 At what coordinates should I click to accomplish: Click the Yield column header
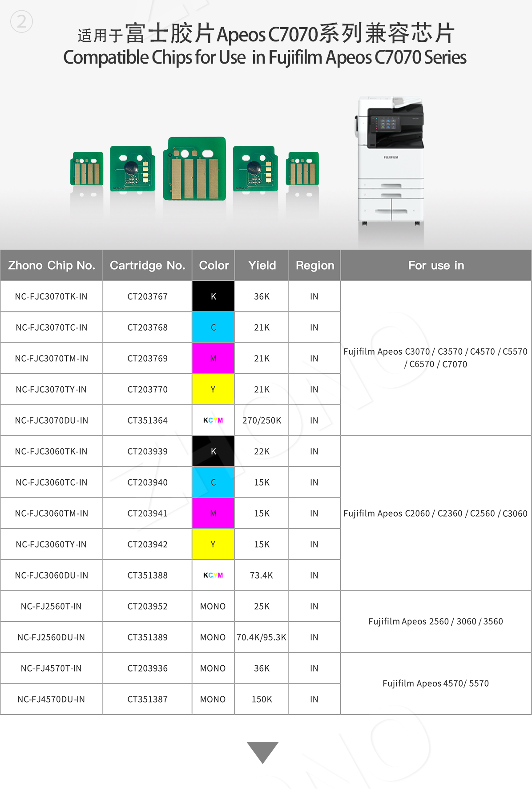pos(262,265)
